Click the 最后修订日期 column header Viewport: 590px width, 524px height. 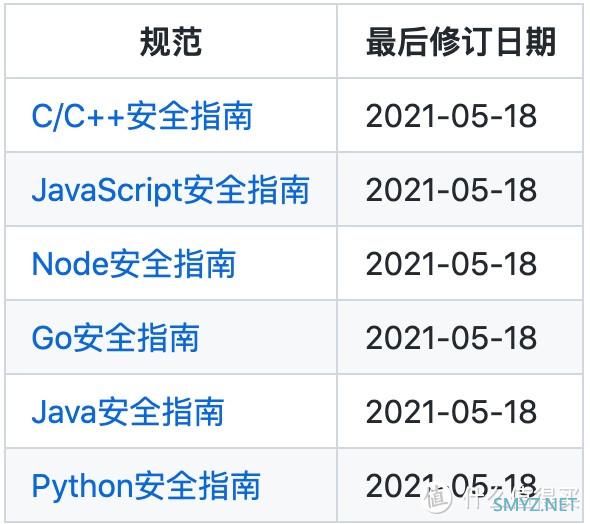pos(460,42)
